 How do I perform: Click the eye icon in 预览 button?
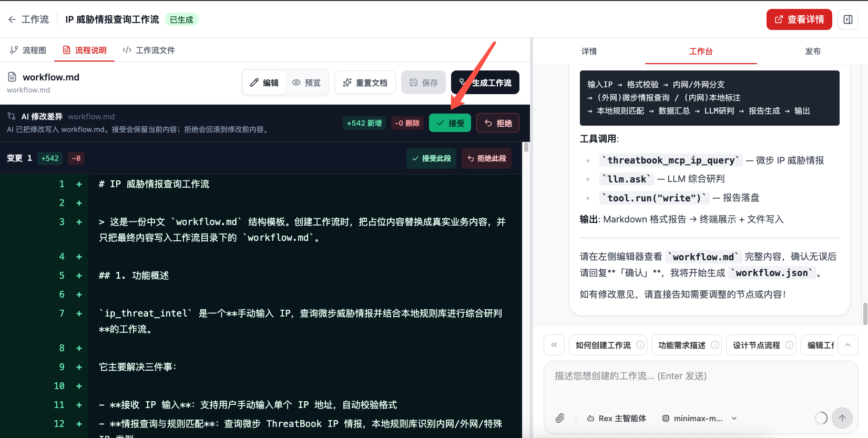click(x=297, y=83)
